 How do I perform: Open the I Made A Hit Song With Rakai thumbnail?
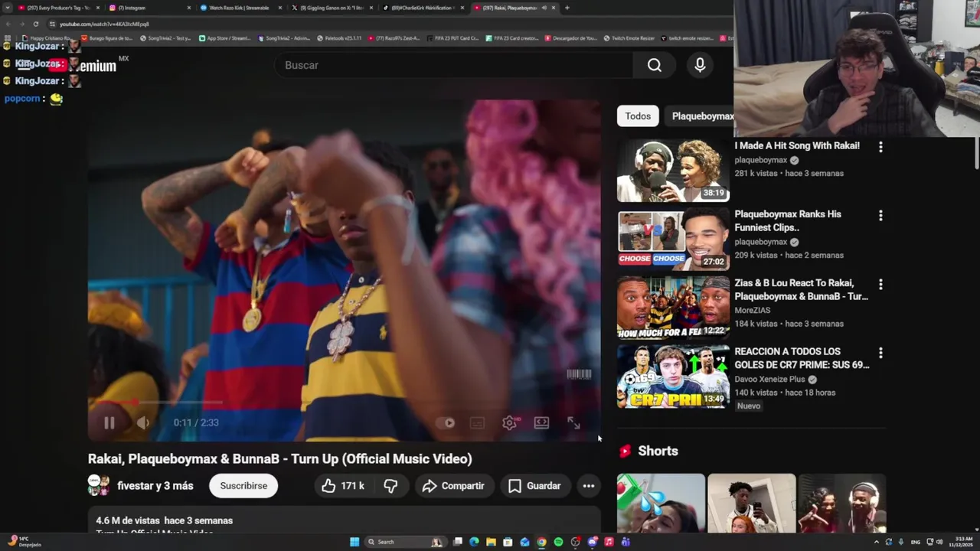click(x=673, y=170)
